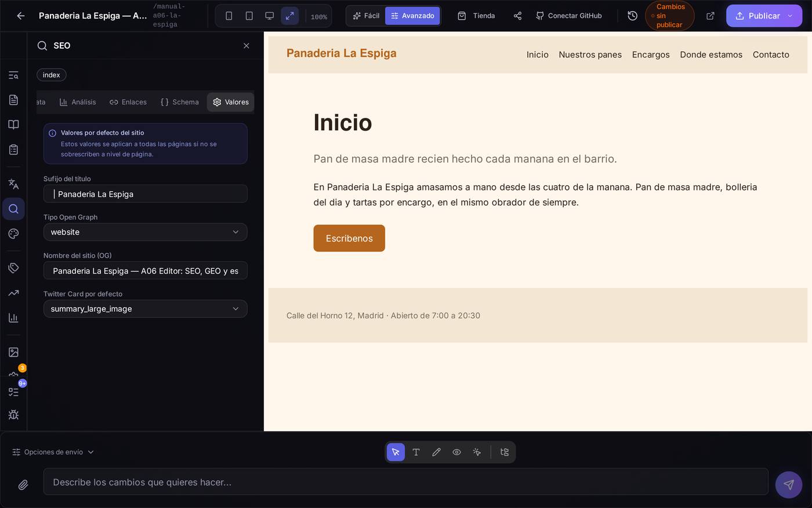812x508 pixels.
Task: Expand Opciones de envío
Action: click(x=53, y=452)
